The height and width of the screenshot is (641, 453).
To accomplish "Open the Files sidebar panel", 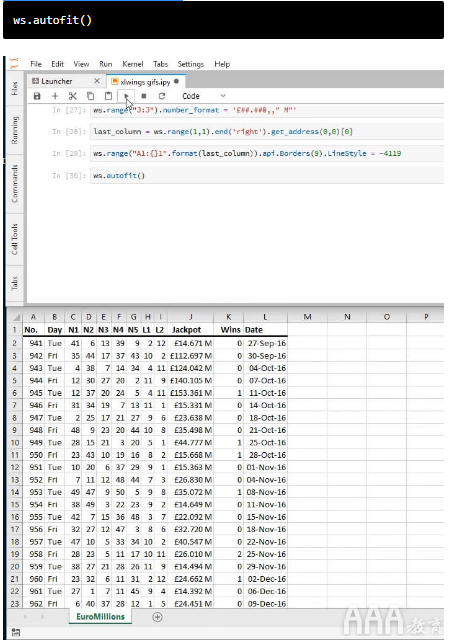I will 15,88.
